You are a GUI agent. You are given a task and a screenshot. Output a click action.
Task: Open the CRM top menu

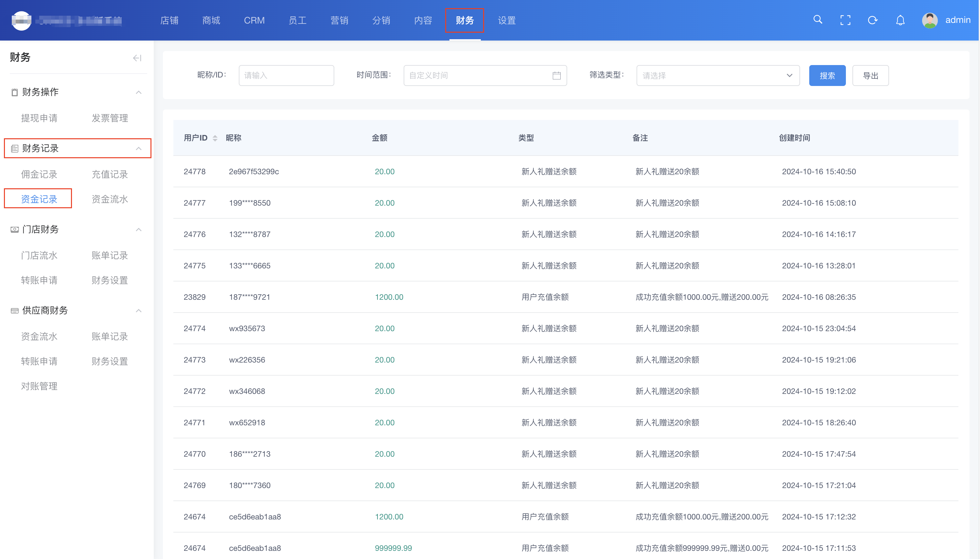254,20
